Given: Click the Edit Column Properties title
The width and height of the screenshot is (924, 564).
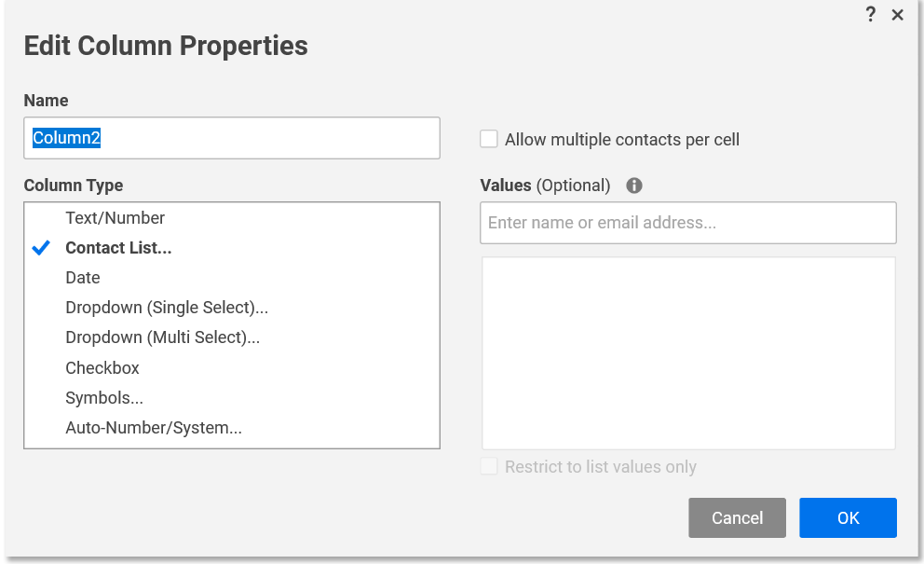Looking at the screenshot, I should click(166, 45).
